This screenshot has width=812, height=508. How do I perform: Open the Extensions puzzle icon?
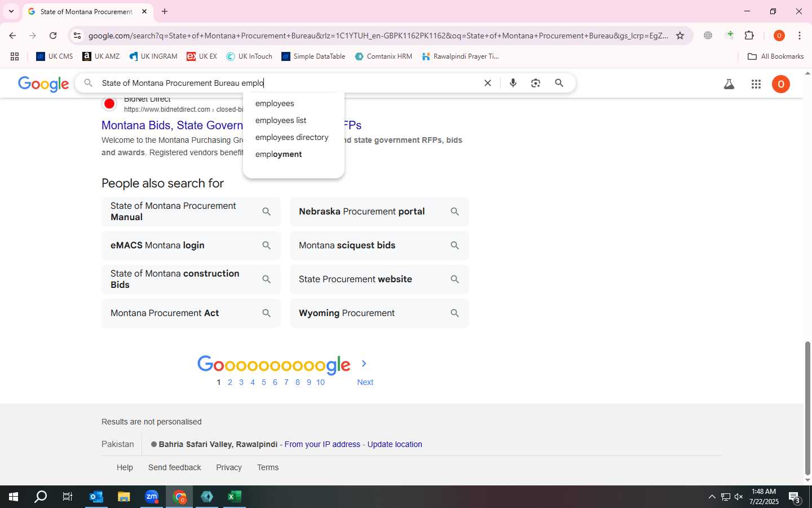[749, 36]
